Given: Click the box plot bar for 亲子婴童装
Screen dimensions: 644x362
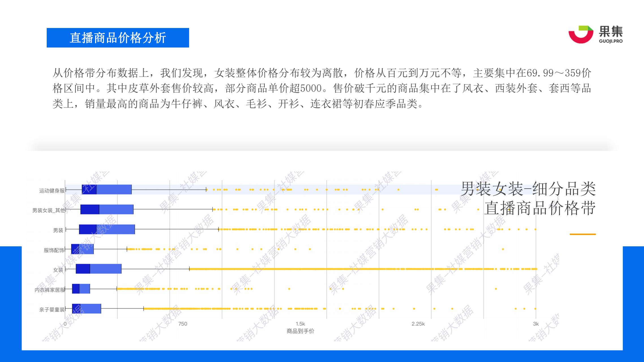Looking at the screenshot, I should (x=86, y=309).
